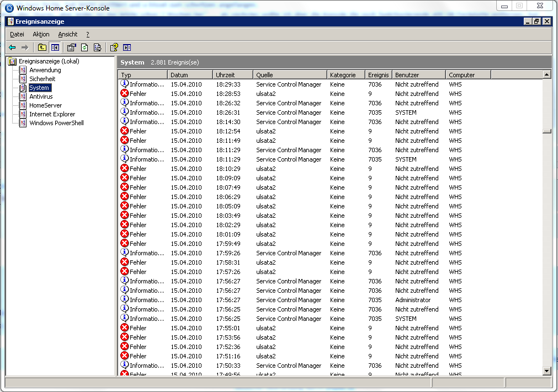The width and height of the screenshot is (558, 392).
Task: Select the Ereignisanzeige (Lokal) root node label
Action: pyautogui.click(x=49, y=61)
